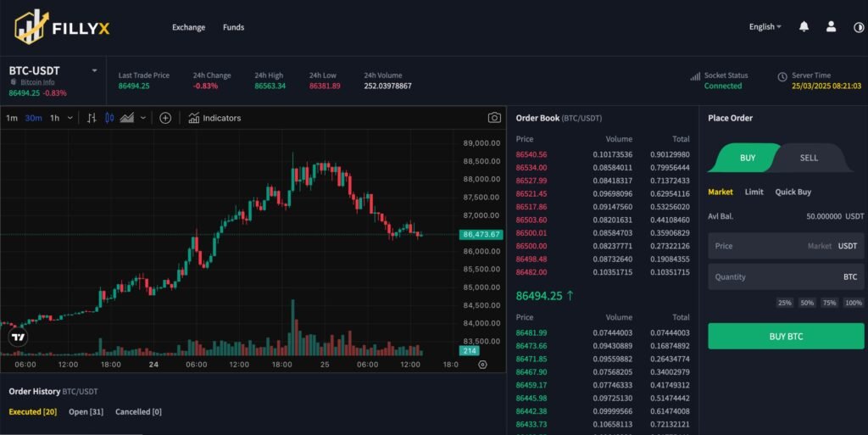This screenshot has width=868, height=435.
Task: Open the user account profile icon
Action: pyautogui.click(x=831, y=27)
